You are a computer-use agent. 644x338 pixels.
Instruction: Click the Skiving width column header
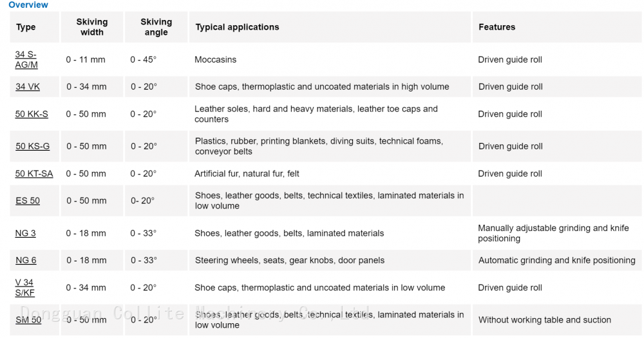[92, 27]
